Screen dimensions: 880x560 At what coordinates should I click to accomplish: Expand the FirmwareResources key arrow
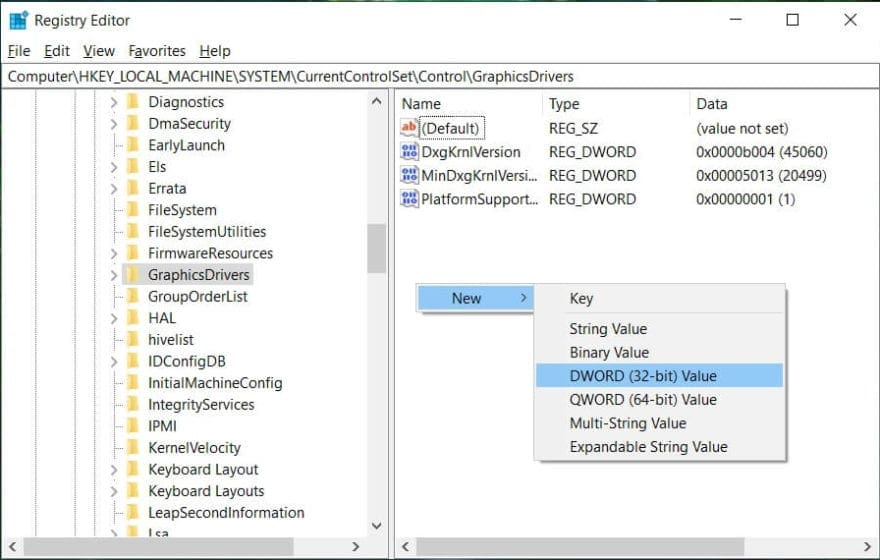pos(114,254)
